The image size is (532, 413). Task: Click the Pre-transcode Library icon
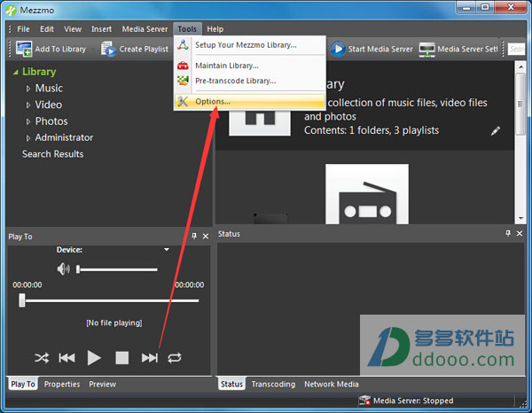(x=183, y=81)
